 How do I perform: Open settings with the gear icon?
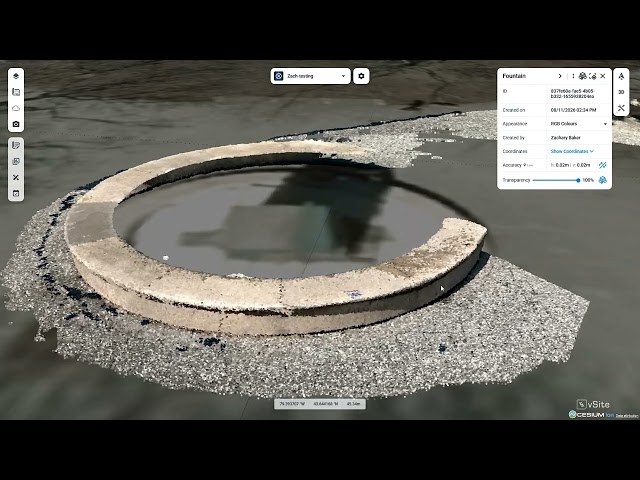pyautogui.click(x=361, y=76)
